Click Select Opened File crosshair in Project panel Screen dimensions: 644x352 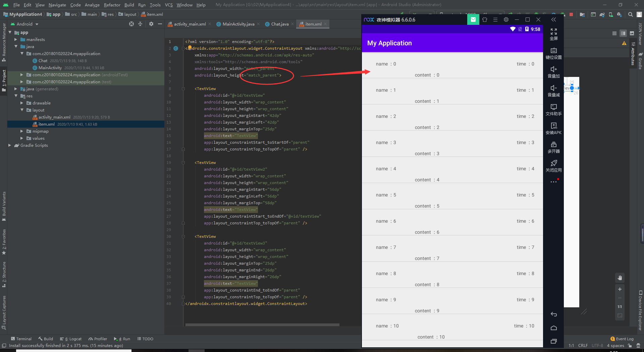[131, 24]
